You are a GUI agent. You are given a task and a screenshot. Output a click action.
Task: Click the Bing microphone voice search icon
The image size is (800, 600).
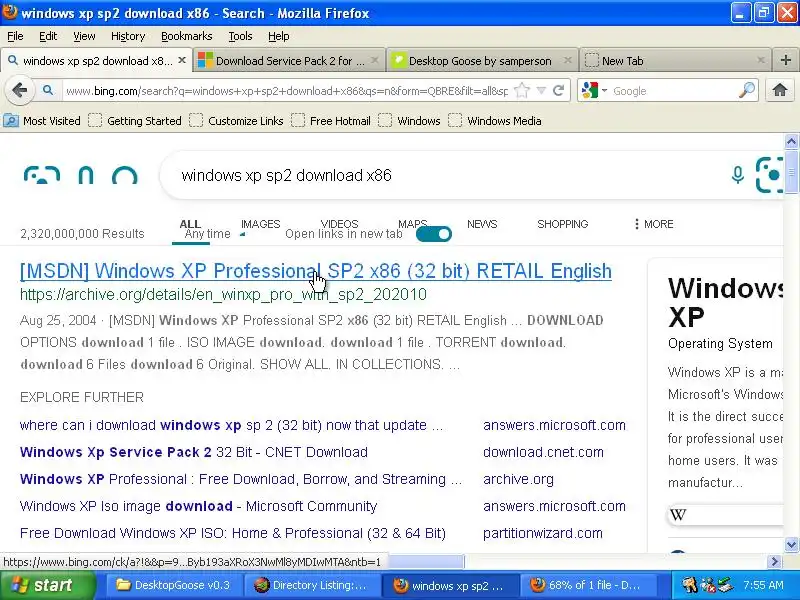pyautogui.click(x=737, y=175)
